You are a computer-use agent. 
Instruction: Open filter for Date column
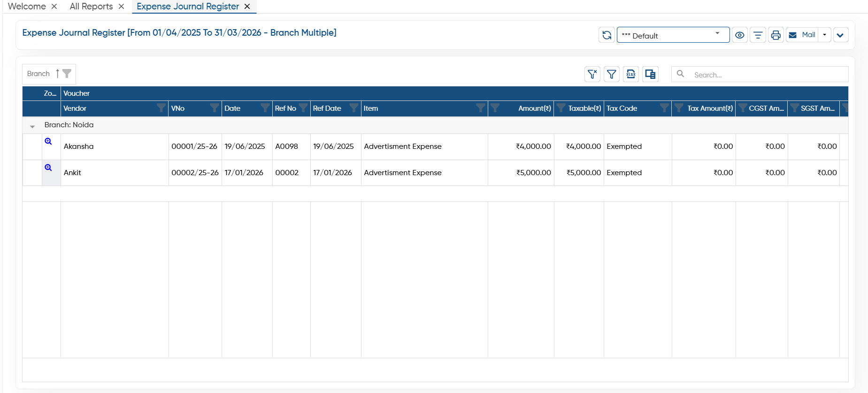tap(265, 108)
